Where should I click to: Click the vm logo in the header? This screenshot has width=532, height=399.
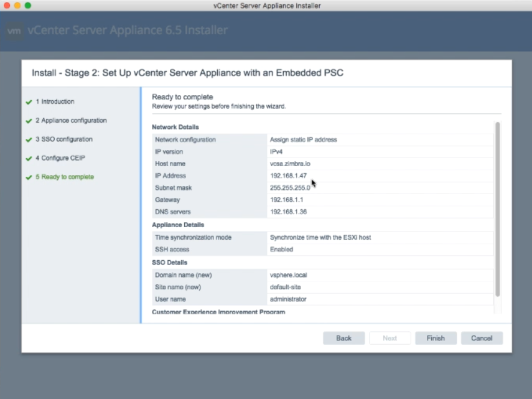tap(14, 31)
